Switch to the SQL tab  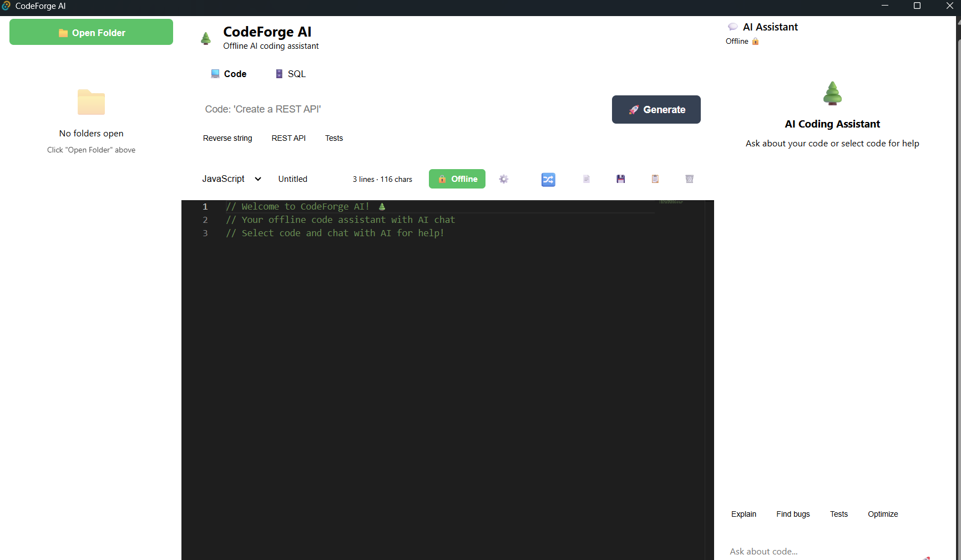pos(290,74)
